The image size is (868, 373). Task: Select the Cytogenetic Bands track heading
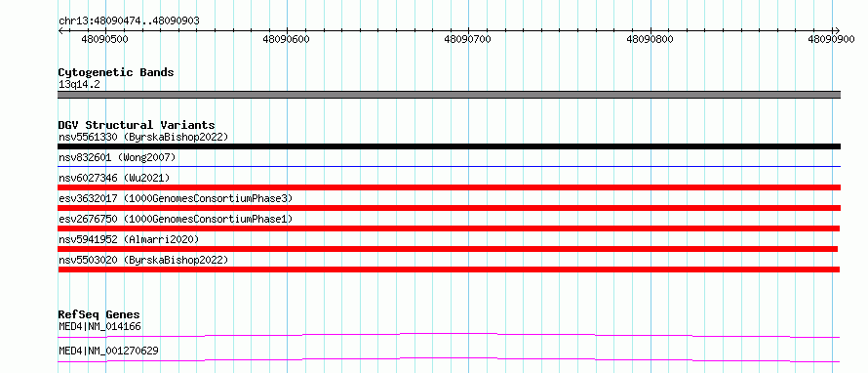[116, 72]
